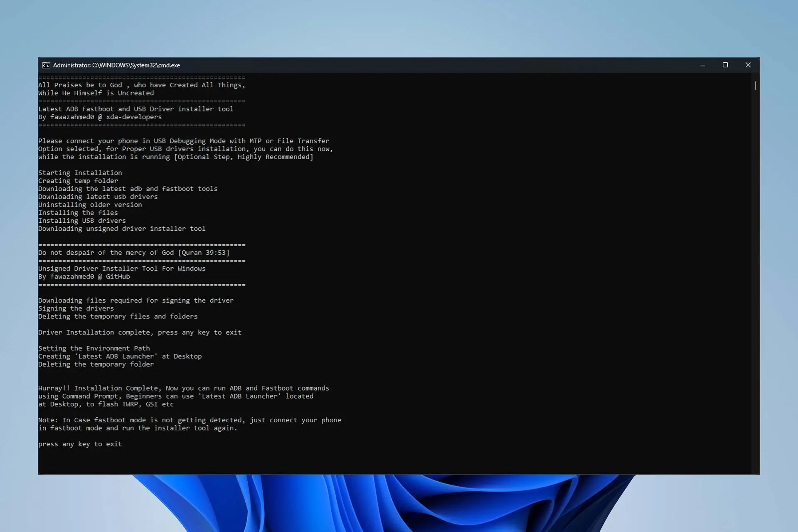Image resolution: width=798 pixels, height=532 pixels.
Task: Click line 'Deleting the temporary folder'
Action: [96, 365]
